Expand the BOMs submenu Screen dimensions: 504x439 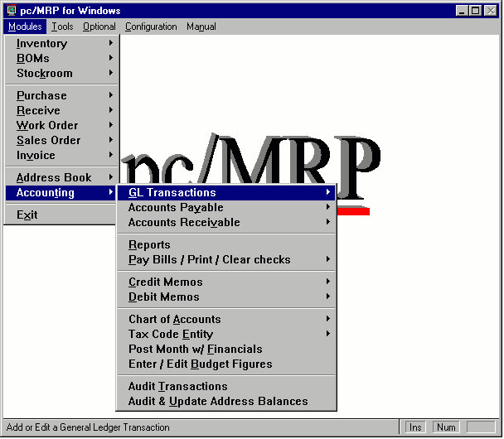[61, 58]
